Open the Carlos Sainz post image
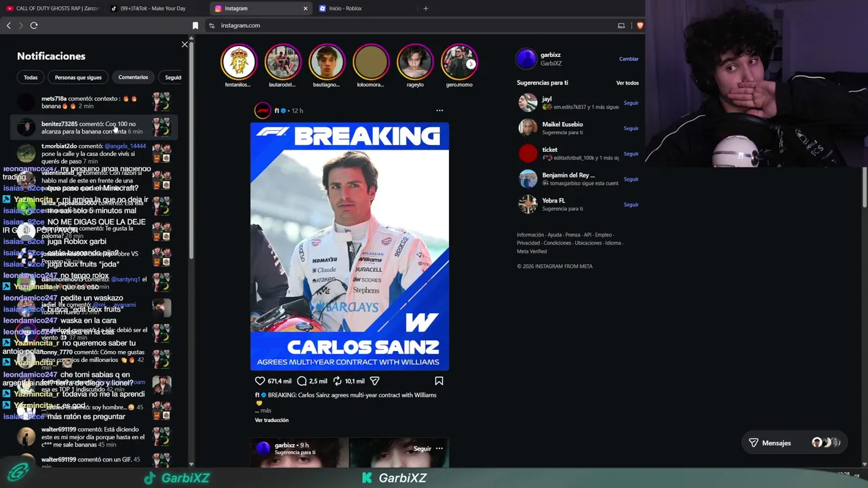 [349, 246]
